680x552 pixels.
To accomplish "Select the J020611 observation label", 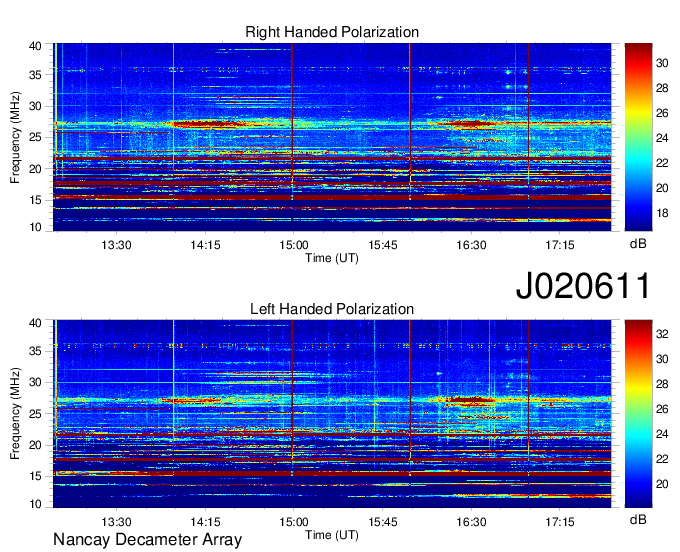I will (583, 286).
